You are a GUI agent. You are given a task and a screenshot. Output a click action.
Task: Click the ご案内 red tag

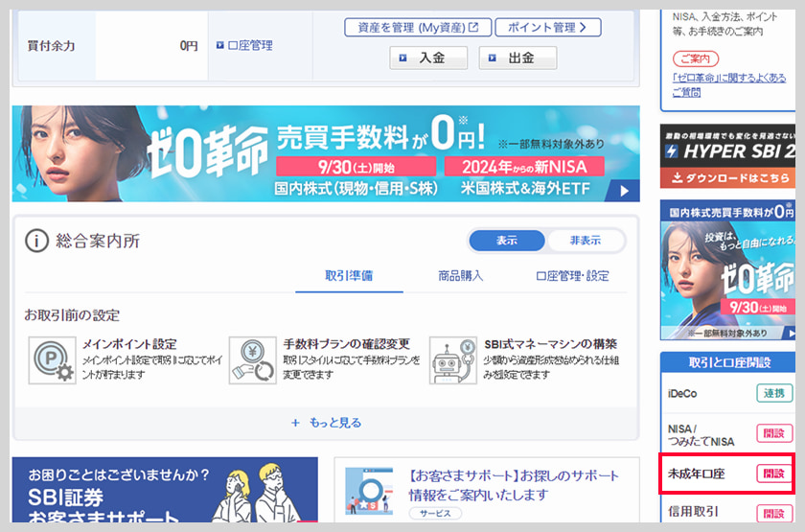click(x=696, y=58)
